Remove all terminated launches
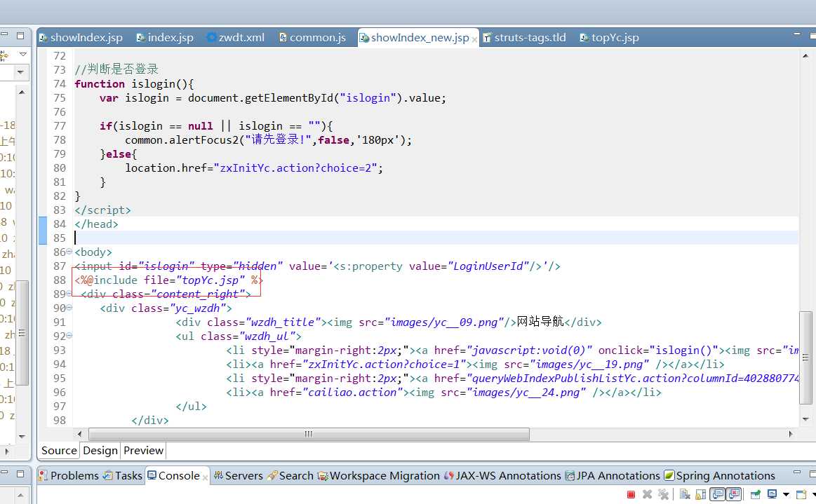This screenshot has width=816, height=504. pyautogui.click(x=664, y=494)
